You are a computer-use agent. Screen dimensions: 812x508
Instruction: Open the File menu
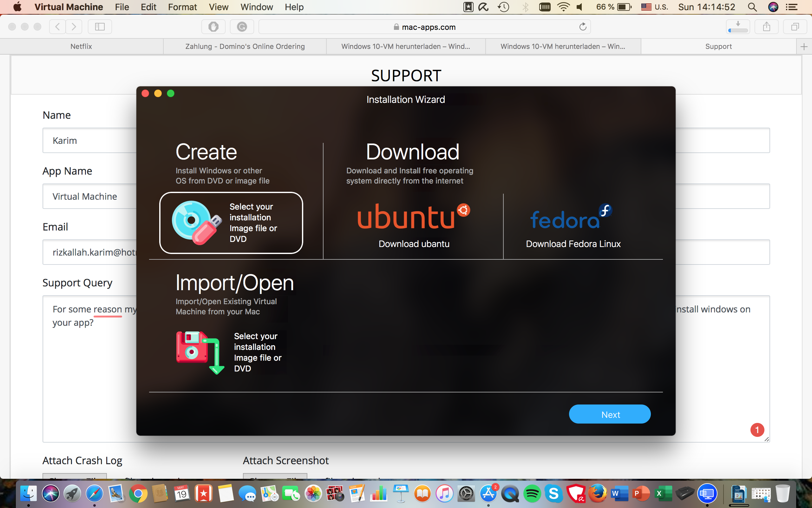click(x=122, y=7)
